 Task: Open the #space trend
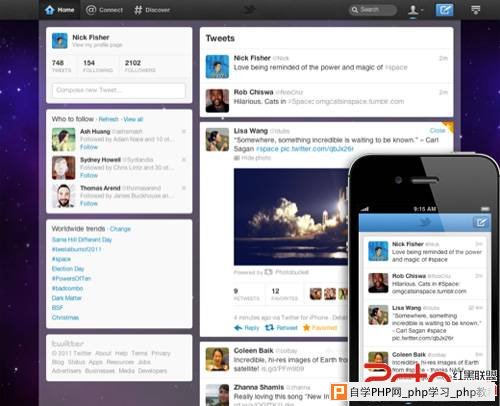[61, 259]
